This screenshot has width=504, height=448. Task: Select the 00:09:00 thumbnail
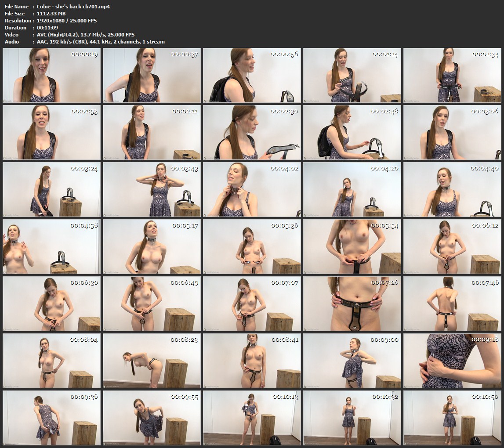click(x=352, y=361)
